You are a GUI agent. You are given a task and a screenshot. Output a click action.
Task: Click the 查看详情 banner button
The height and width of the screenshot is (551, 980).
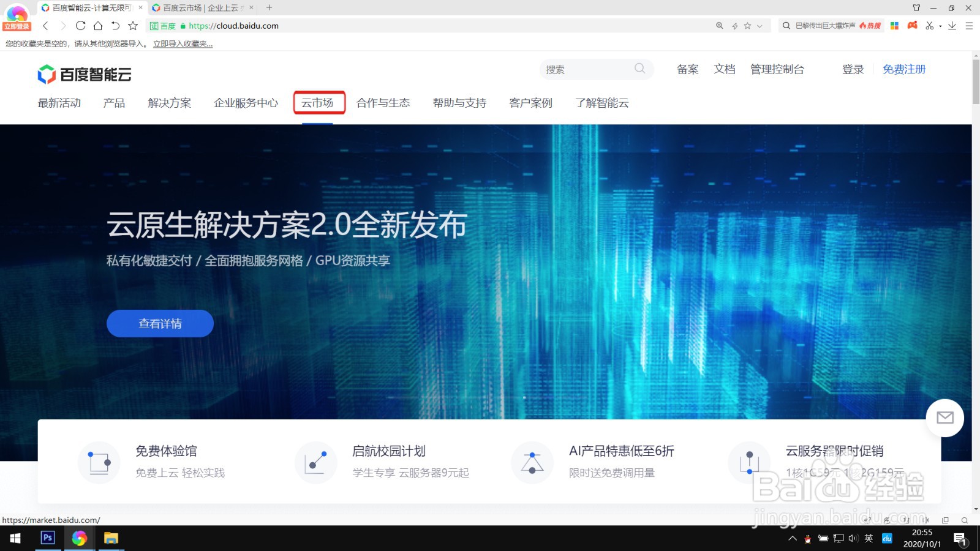pos(160,323)
